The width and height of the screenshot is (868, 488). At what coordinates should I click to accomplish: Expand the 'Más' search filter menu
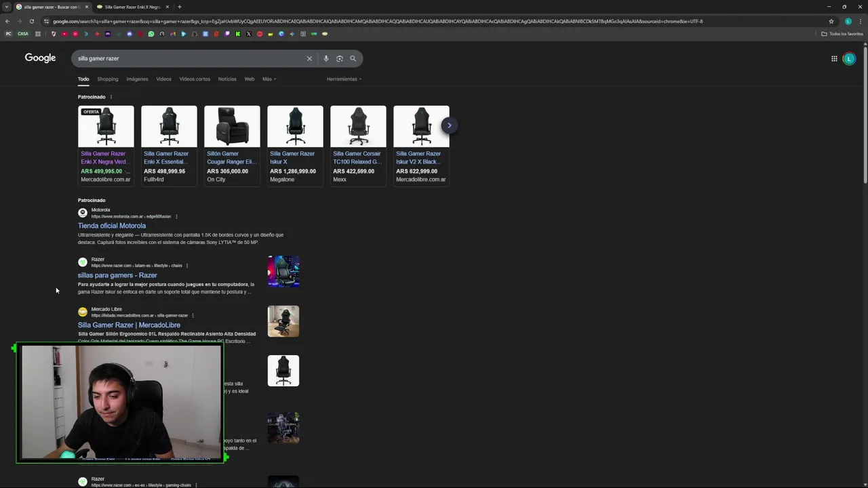click(x=269, y=79)
